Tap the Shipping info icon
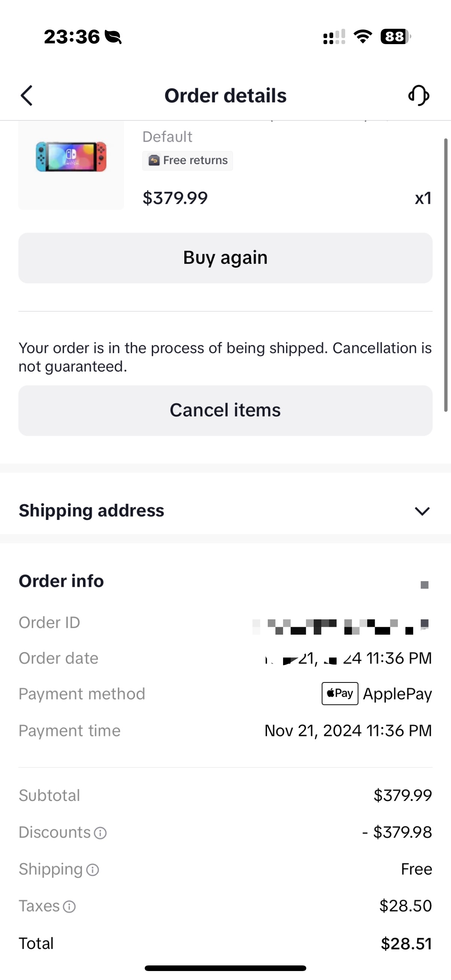Viewport: 451px width, 980px height. click(x=92, y=870)
